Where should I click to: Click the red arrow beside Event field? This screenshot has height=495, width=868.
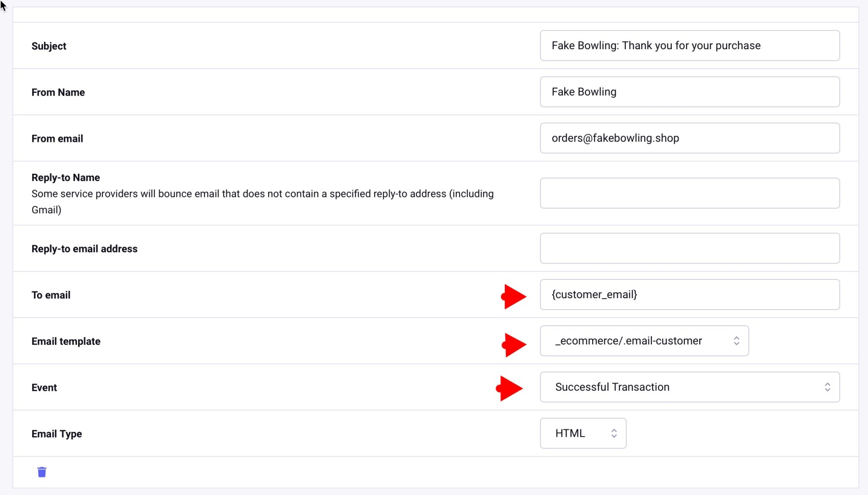[510, 388]
